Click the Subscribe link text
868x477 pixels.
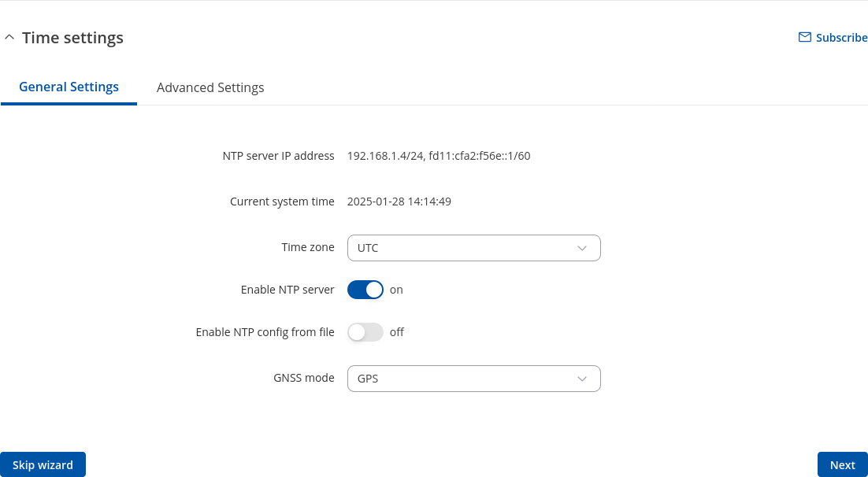click(841, 38)
